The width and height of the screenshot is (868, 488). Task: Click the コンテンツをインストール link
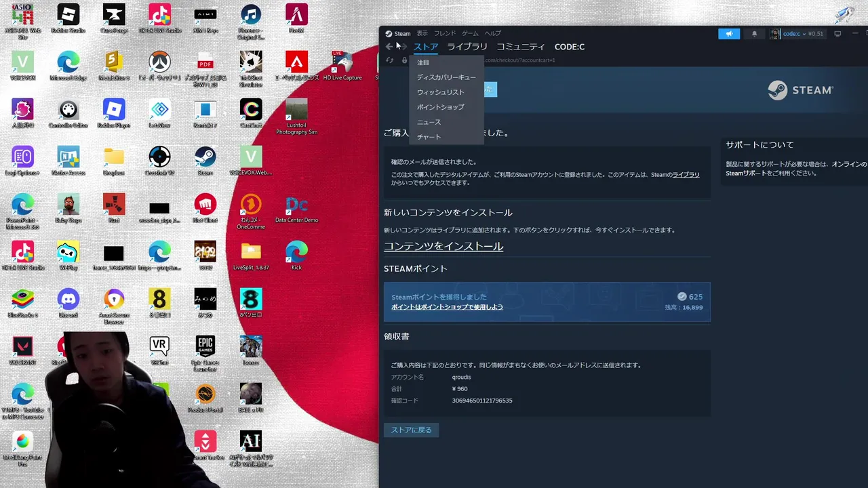pos(443,246)
